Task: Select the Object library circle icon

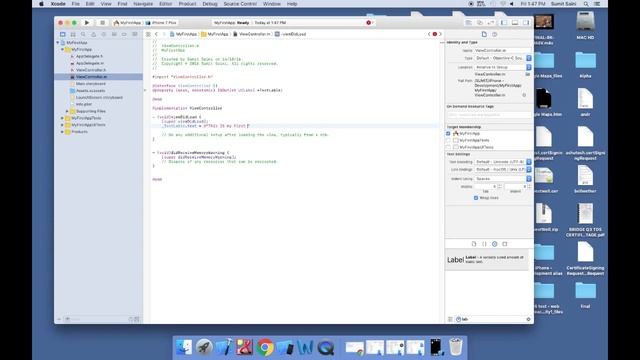Action: pos(494,244)
